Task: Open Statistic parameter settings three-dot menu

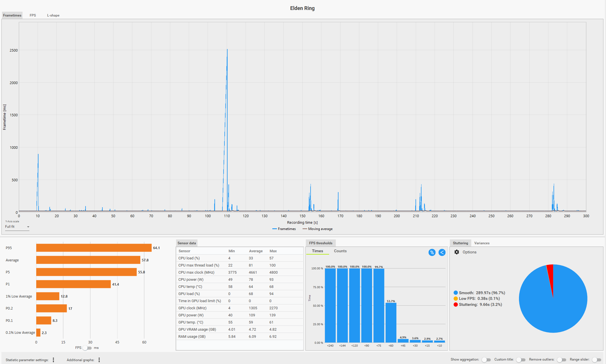Action: pyautogui.click(x=53, y=360)
